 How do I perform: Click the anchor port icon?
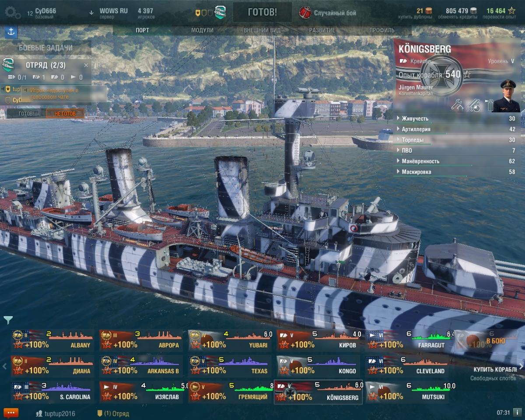coord(10,32)
